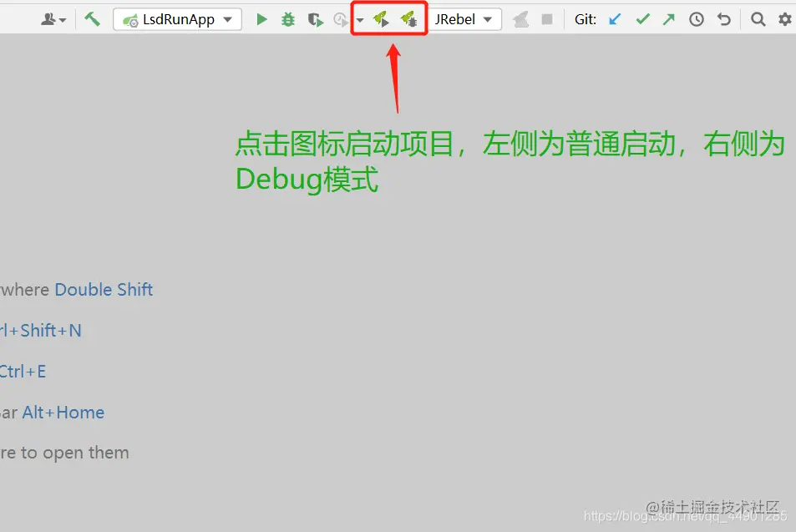Click the Double Shift shortcut link
Image resolution: width=796 pixels, height=532 pixels.
coord(104,289)
